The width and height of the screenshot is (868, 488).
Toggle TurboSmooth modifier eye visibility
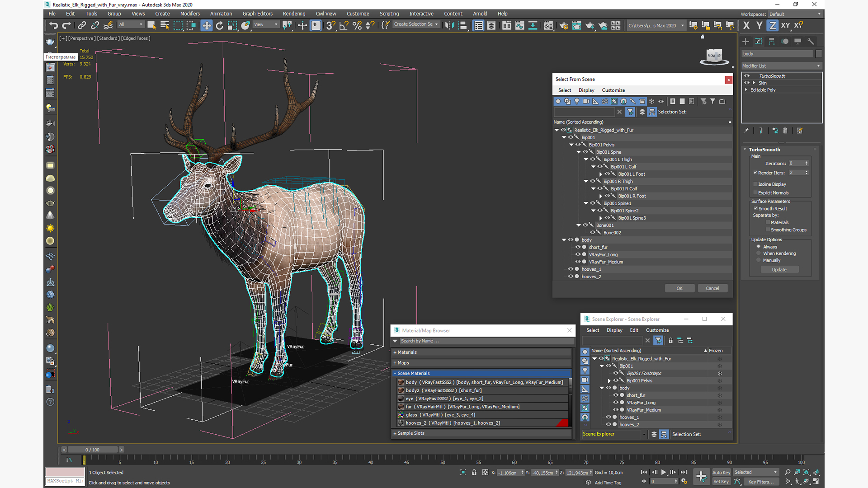click(x=747, y=76)
